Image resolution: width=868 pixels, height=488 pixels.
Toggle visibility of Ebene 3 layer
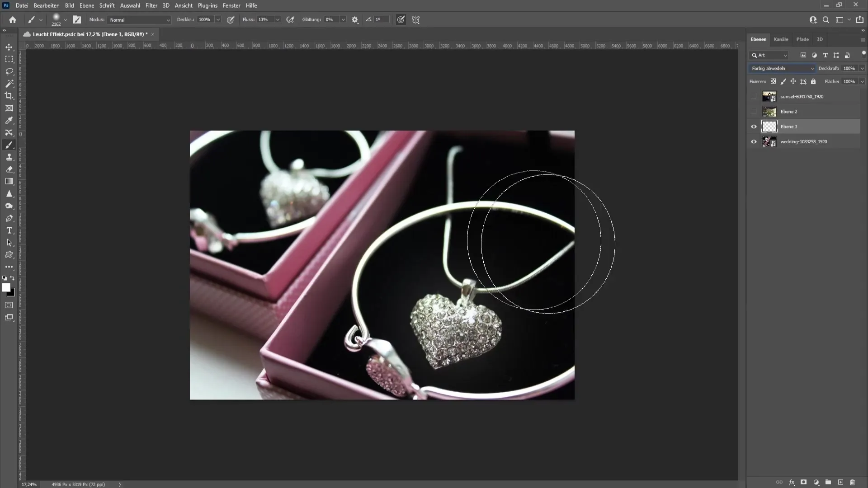(754, 126)
